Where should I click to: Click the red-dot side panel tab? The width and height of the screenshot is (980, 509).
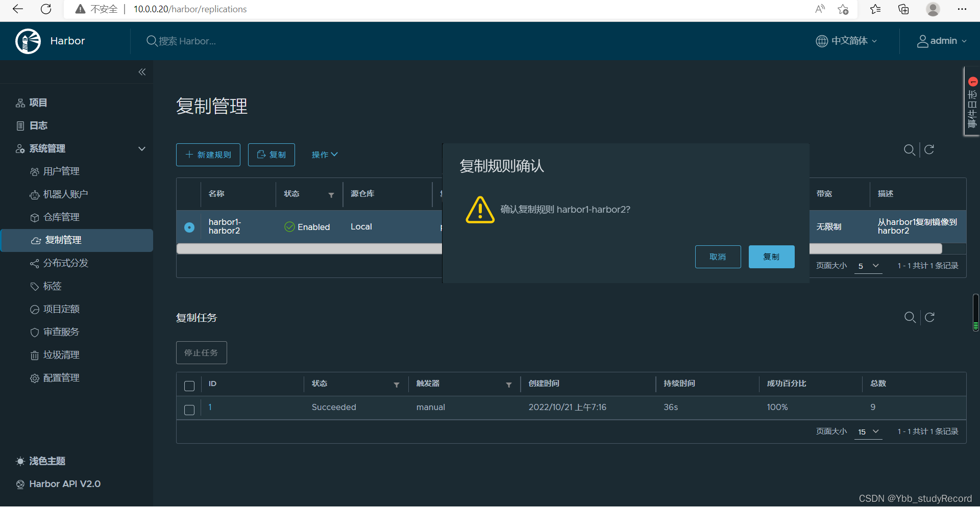[972, 101]
